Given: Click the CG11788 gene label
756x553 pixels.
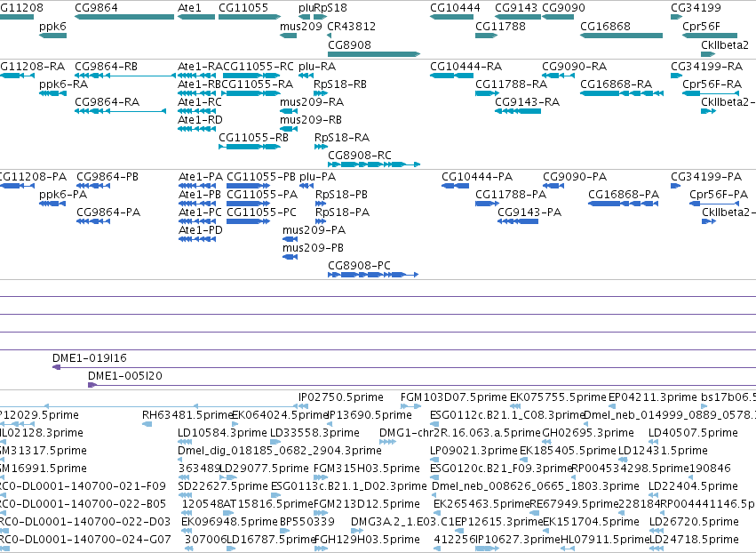Looking at the screenshot, I should tap(500, 26).
